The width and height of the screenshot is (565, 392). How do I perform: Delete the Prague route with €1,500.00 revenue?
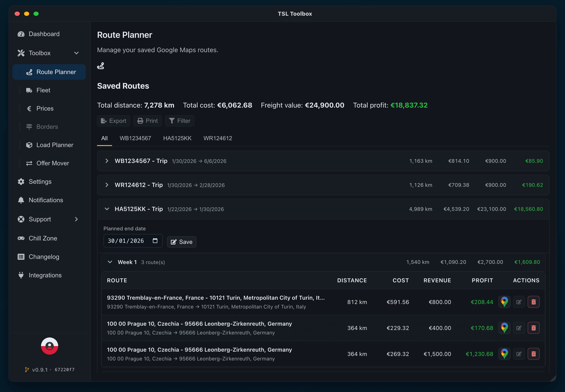click(x=533, y=354)
